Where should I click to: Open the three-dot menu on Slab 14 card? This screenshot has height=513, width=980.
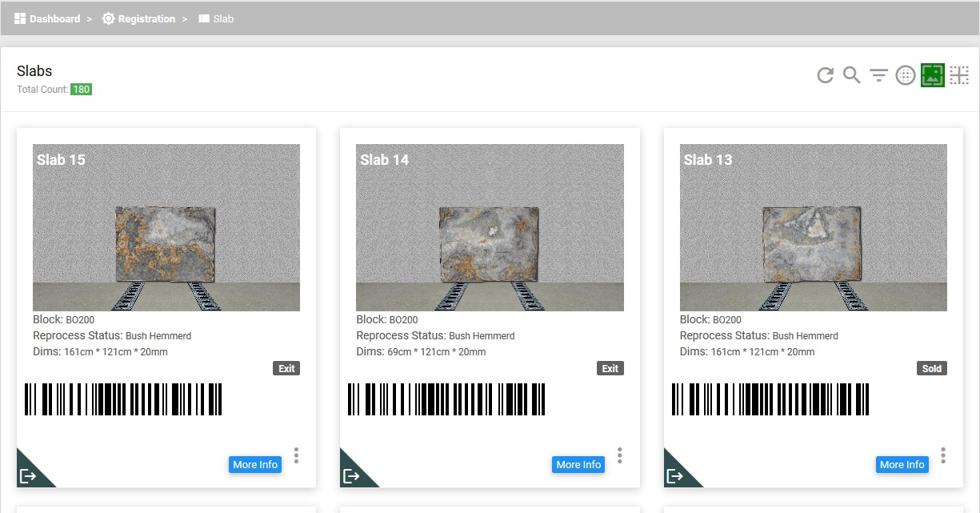point(619,455)
